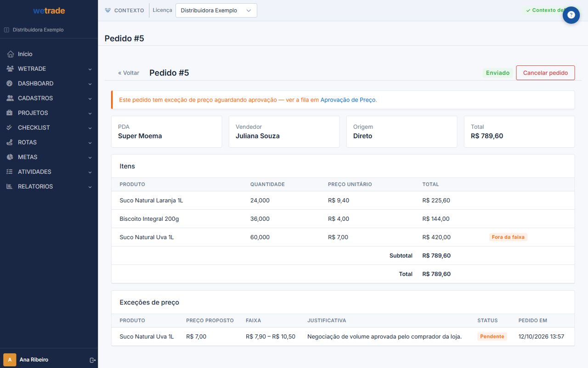588x368 pixels.
Task: Click the CADASTROS users icon
Action: click(x=10, y=98)
